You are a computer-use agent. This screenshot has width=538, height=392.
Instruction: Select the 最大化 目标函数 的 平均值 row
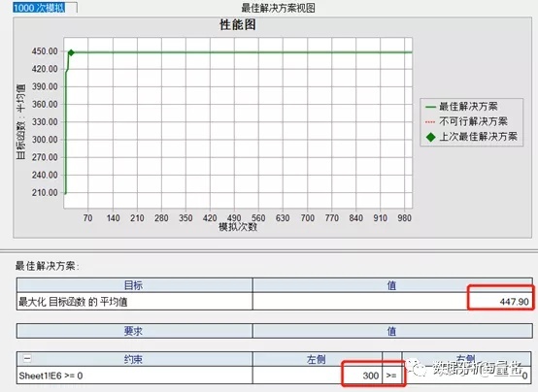tap(275, 302)
